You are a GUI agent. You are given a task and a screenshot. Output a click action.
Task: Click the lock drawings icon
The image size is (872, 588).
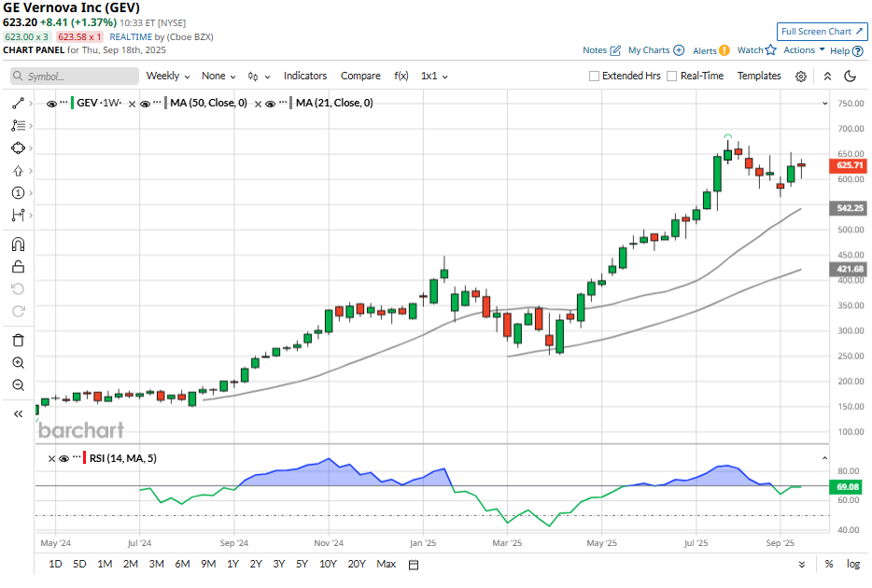(x=18, y=267)
